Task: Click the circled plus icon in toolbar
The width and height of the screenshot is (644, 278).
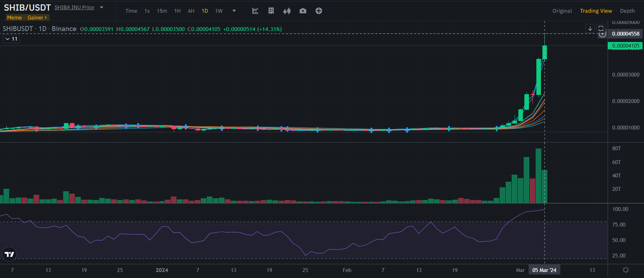Action: (x=319, y=11)
